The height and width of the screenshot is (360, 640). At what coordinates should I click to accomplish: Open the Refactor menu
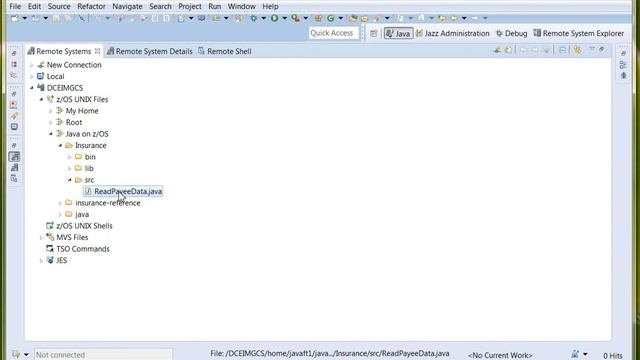[x=91, y=7]
